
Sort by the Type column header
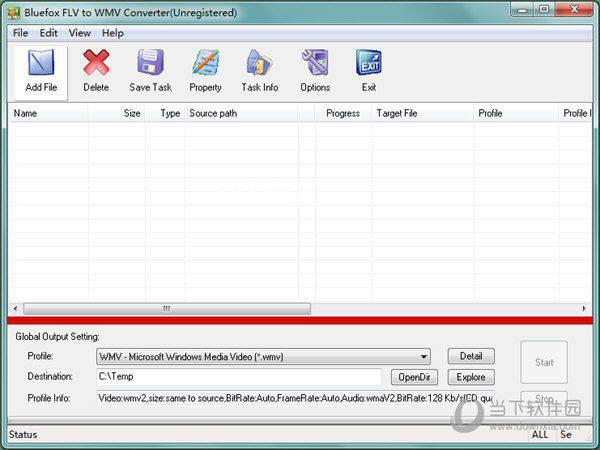point(165,113)
